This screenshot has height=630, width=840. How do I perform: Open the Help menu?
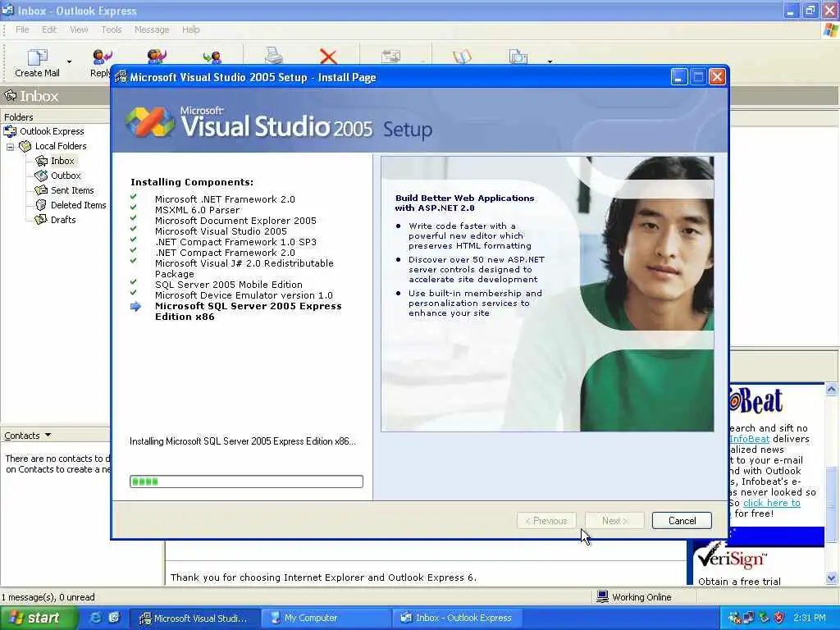(x=190, y=30)
